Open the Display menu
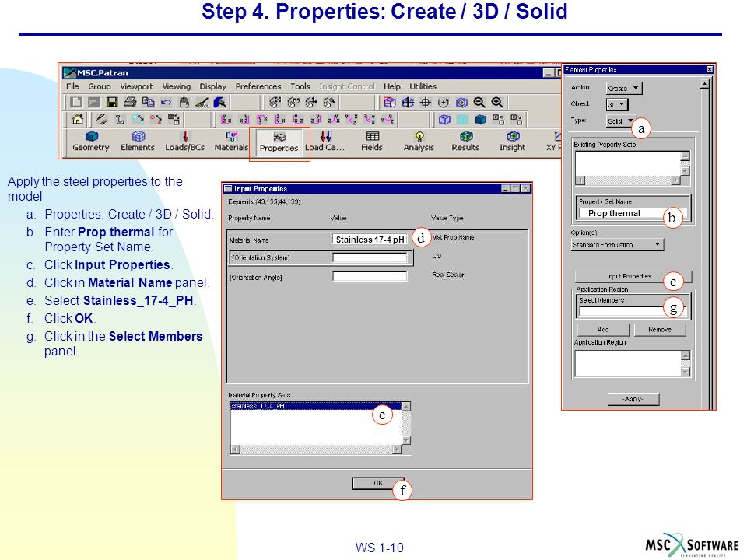747x560 pixels. (212, 86)
